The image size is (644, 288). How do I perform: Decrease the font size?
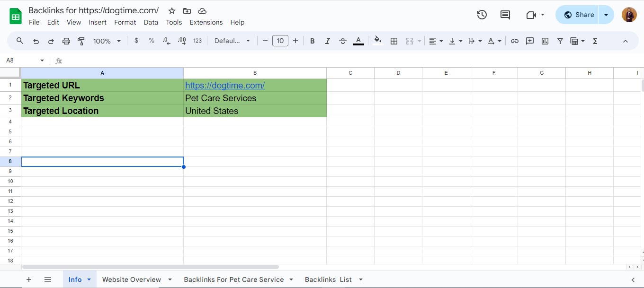[x=265, y=41]
